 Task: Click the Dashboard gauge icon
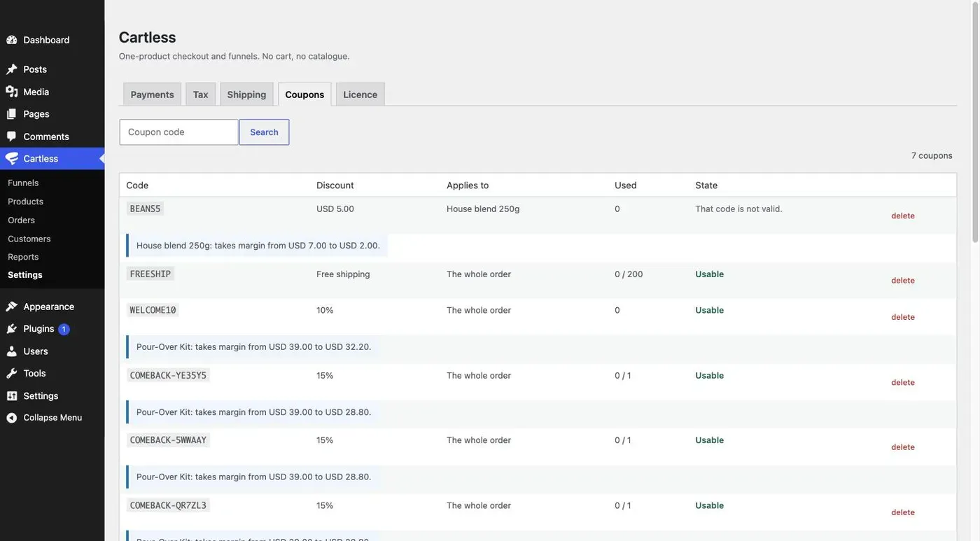(x=12, y=40)
